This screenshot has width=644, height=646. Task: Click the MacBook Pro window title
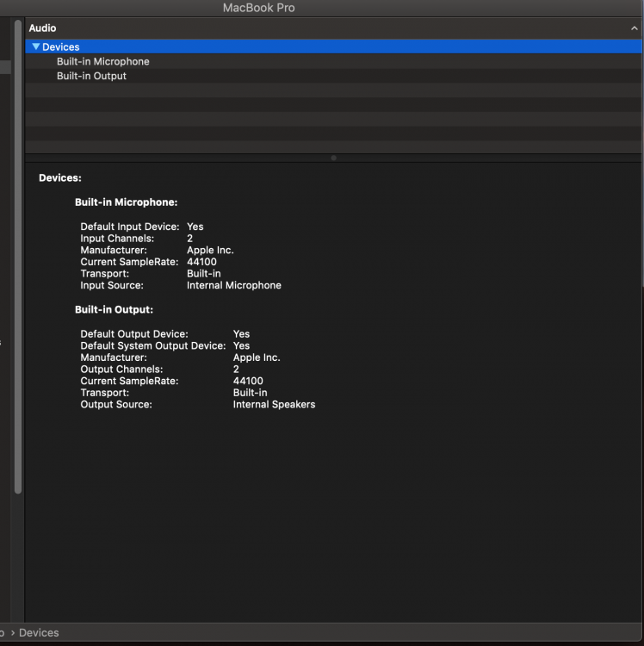click(258, 8)
